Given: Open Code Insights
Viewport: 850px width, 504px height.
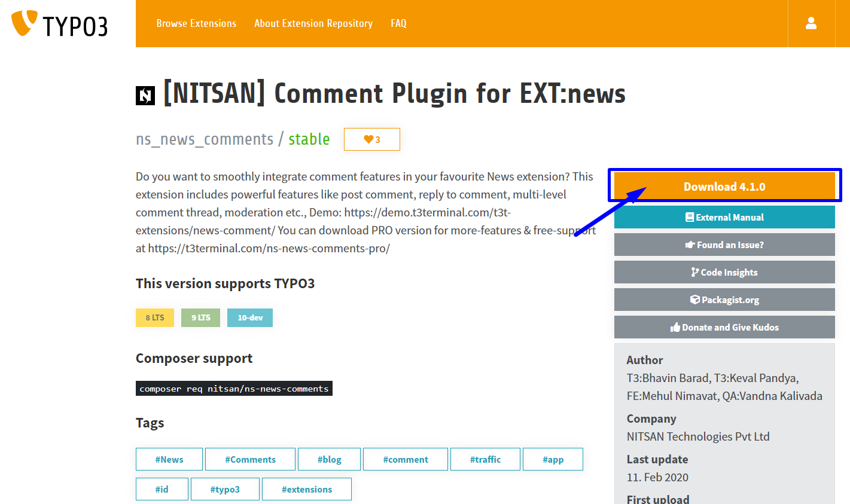Looking at the screenshot, I should click(x=724, y=272).
